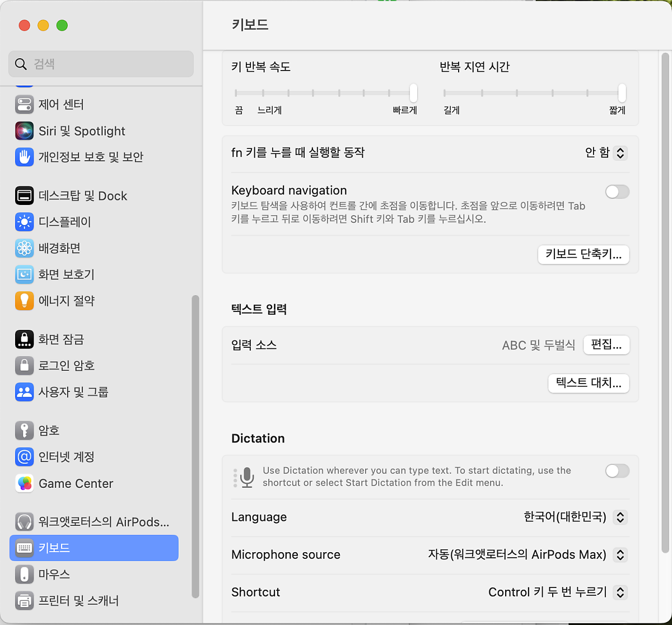Viewport: 672px width, 625px height.
Task: Click the 사용자 및 그룹 people icon
Action: click(24, 392)
